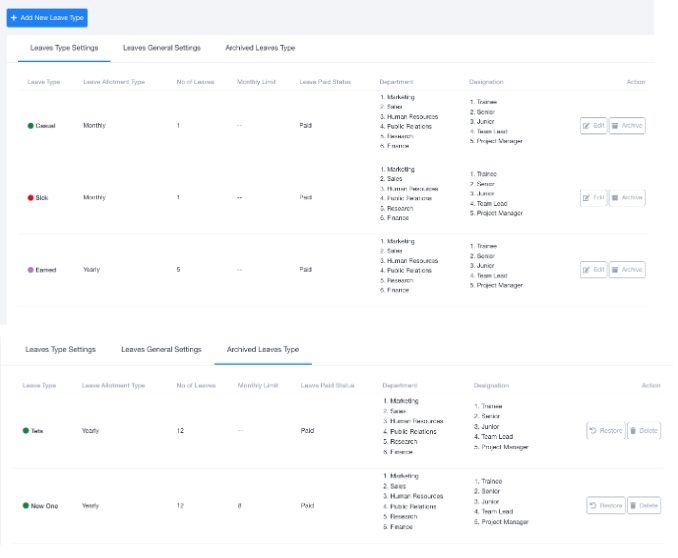Viewport: 678px width, 558px height.
Task: Click the Department header in the upper table
Action: tap(397, 82)
